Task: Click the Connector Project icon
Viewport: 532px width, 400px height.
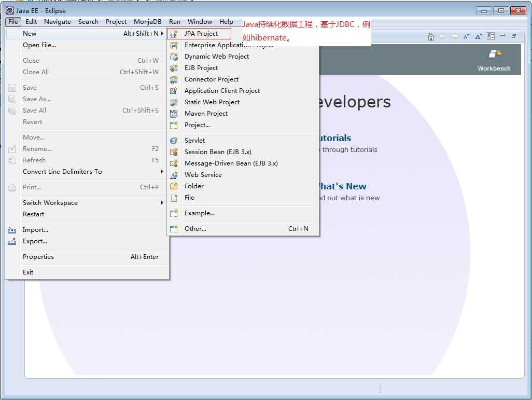Action: click(x=174, y=79)
